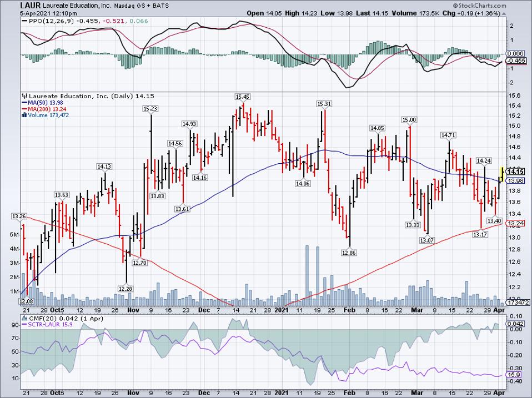The image size is (532, 398).
Task: Click the 15.00 high price label
Action: (x=409, y=120)
